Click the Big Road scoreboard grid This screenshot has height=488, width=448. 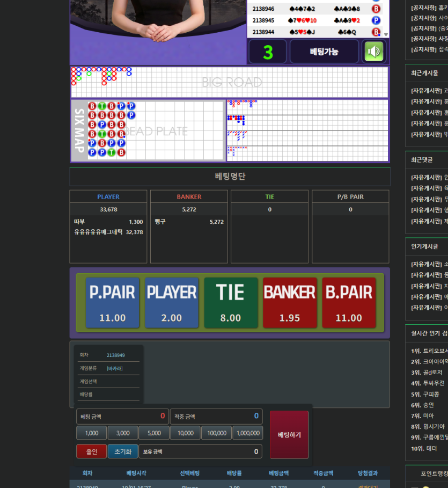point(230,82)
